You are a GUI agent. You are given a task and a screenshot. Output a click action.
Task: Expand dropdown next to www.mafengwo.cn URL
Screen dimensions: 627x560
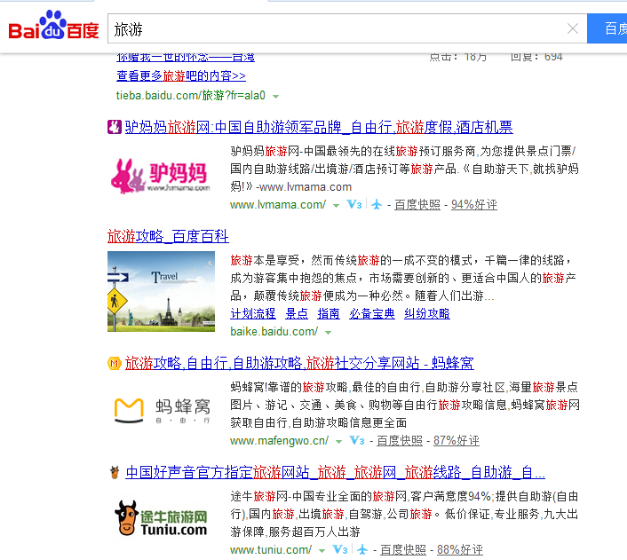click(x=339, y=441)
